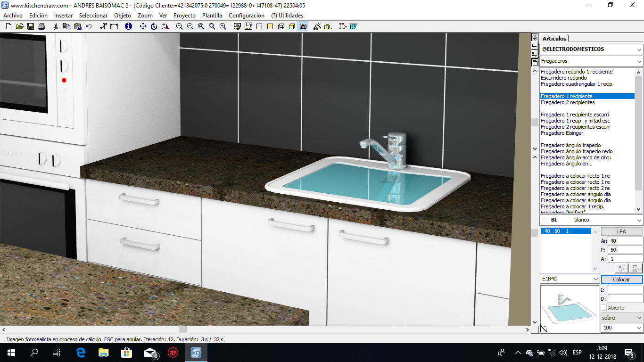Click the Save (floppy disk) toolbar icon
This screenshot has height=362, width=644.
[x=30, y=26]
